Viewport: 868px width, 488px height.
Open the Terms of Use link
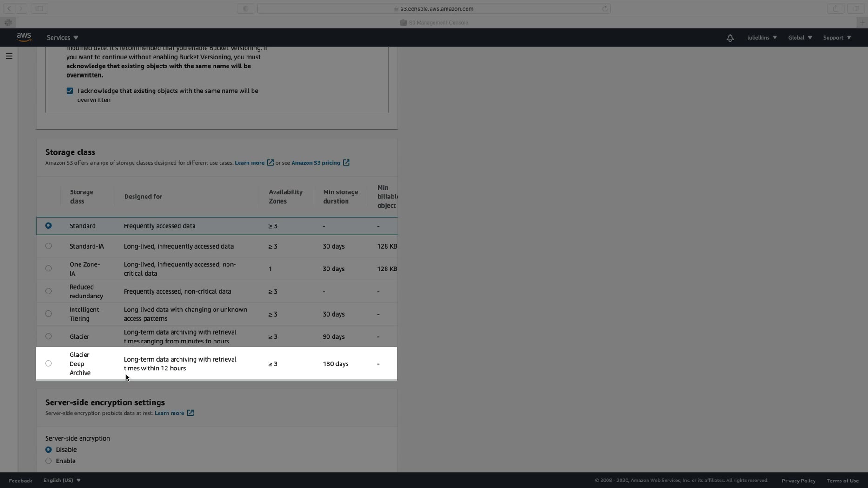[842, 481]
